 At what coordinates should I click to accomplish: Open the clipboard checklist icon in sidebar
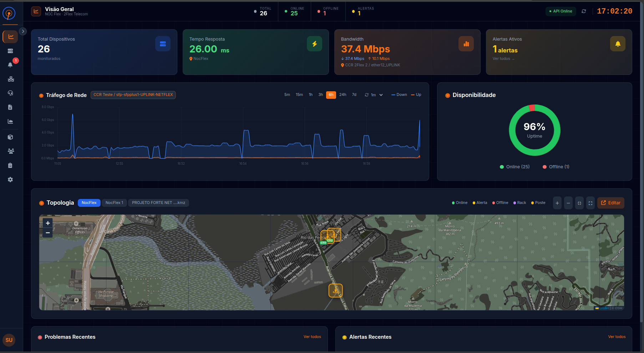10,165
